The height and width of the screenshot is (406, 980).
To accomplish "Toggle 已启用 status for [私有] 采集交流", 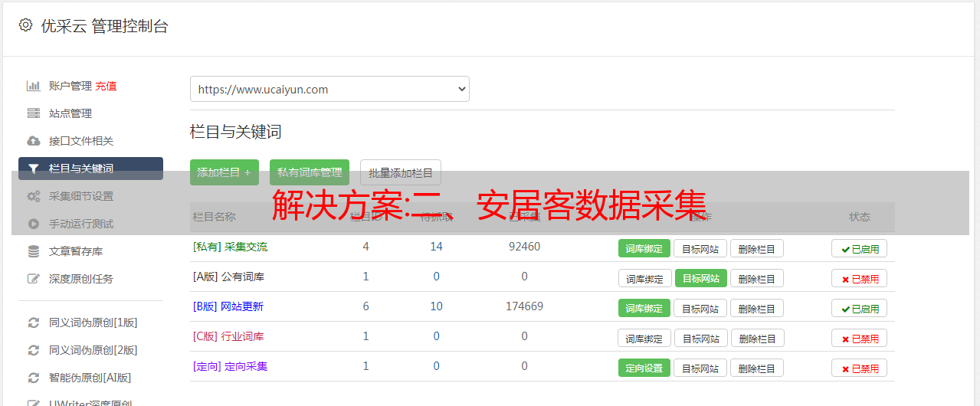I will [x=860, y=248].
